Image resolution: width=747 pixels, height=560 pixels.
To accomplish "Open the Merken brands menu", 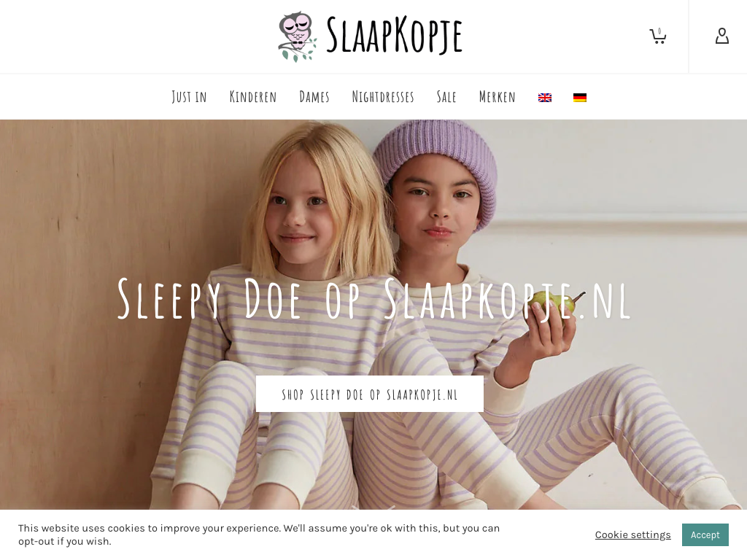I will click(x=497, y=97).
